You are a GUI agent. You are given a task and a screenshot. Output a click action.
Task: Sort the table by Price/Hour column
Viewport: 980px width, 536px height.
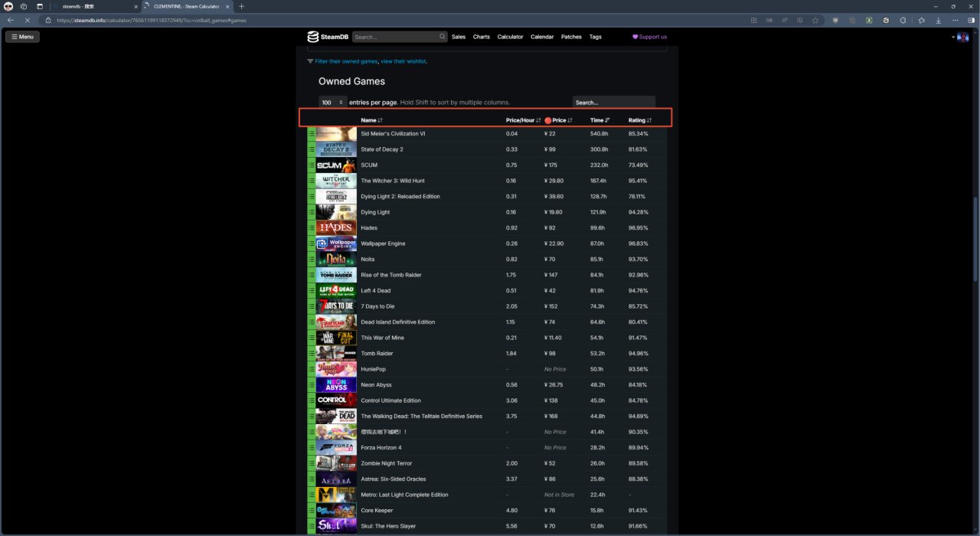(524, 120)
